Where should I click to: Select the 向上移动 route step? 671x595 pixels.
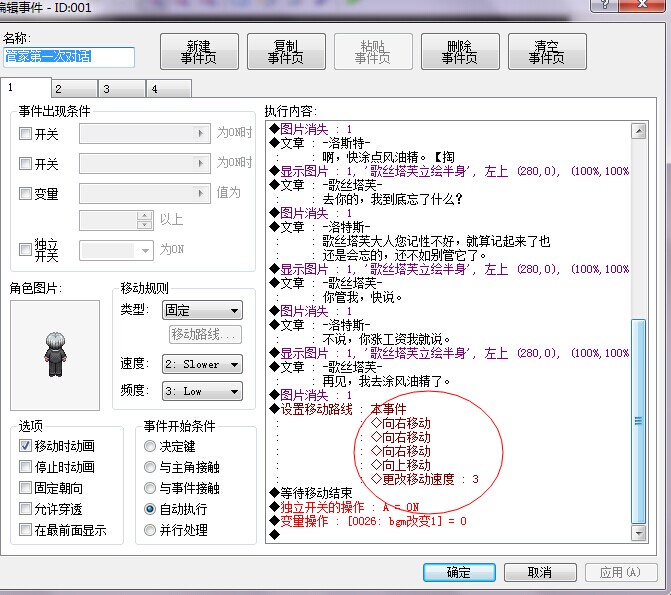click(x=401, y=465)
